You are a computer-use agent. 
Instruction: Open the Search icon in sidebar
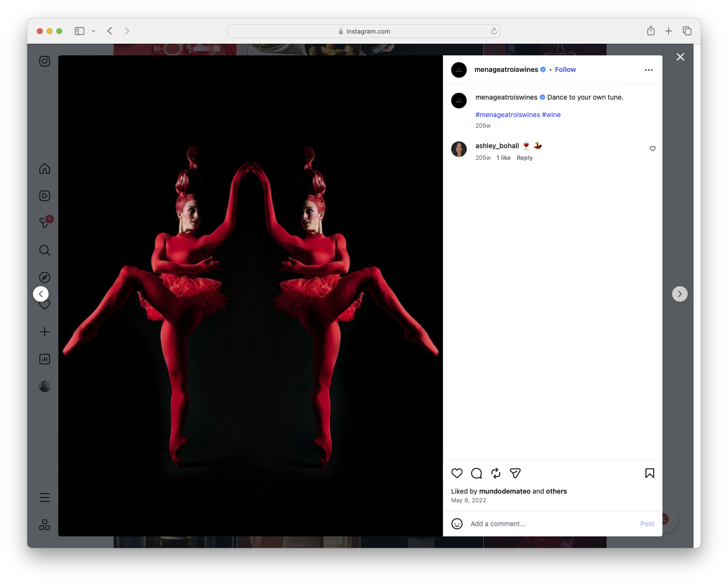[44, 250]
